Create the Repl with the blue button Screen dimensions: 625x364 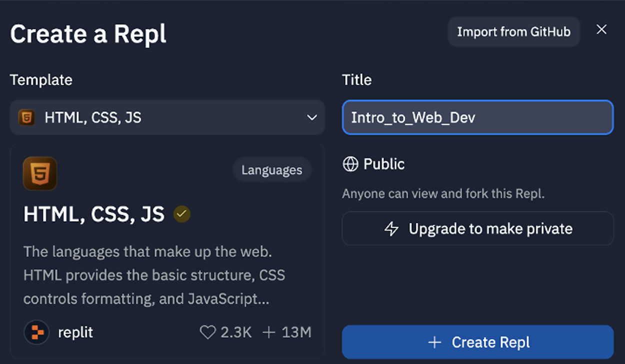477,342
